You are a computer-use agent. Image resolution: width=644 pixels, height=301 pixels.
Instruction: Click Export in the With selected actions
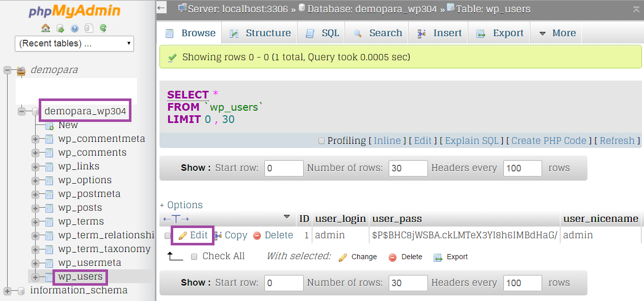pyautogui.click(x=451, y=257)
